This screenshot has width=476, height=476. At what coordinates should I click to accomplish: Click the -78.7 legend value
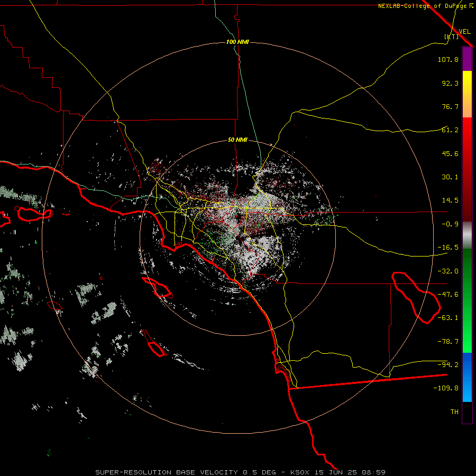coord(448,342)
